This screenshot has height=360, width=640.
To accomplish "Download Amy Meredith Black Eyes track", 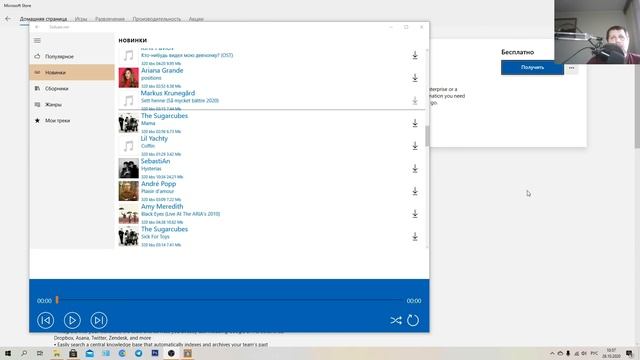I will tap(415, 214).
